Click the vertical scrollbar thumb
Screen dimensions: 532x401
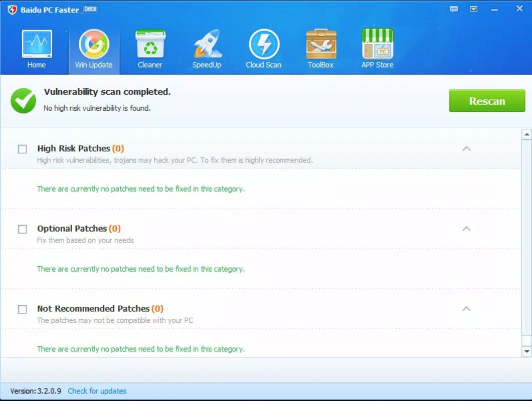click(526, 238)
